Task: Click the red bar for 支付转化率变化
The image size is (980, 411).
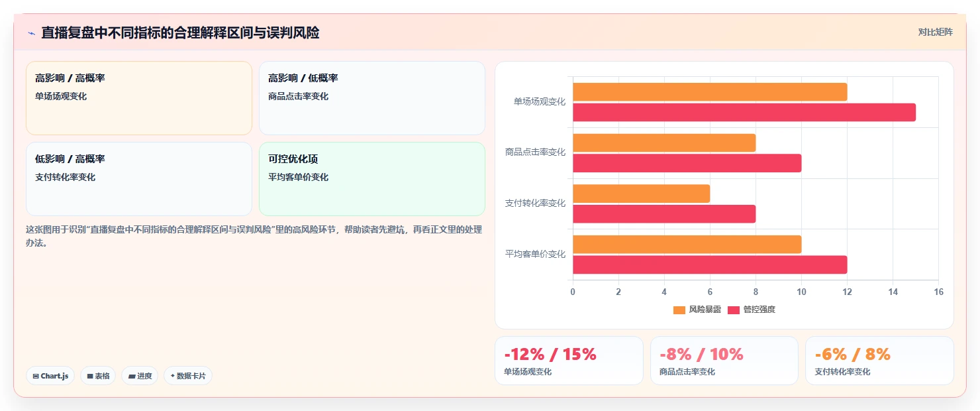Action: (x=664, y=214)
